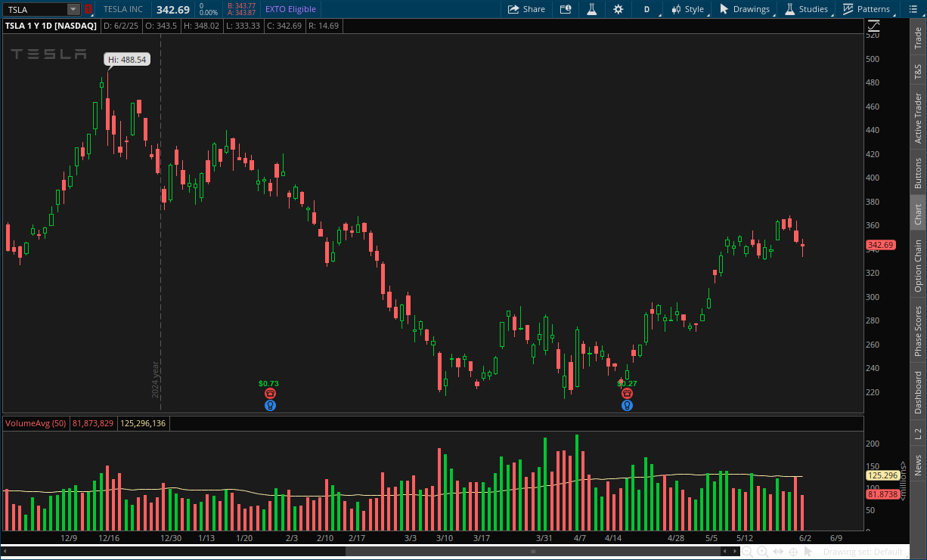Click the Share icon in the chart toolbar
The height and width of the screenshot is (560, 927).
click(526, 9)
